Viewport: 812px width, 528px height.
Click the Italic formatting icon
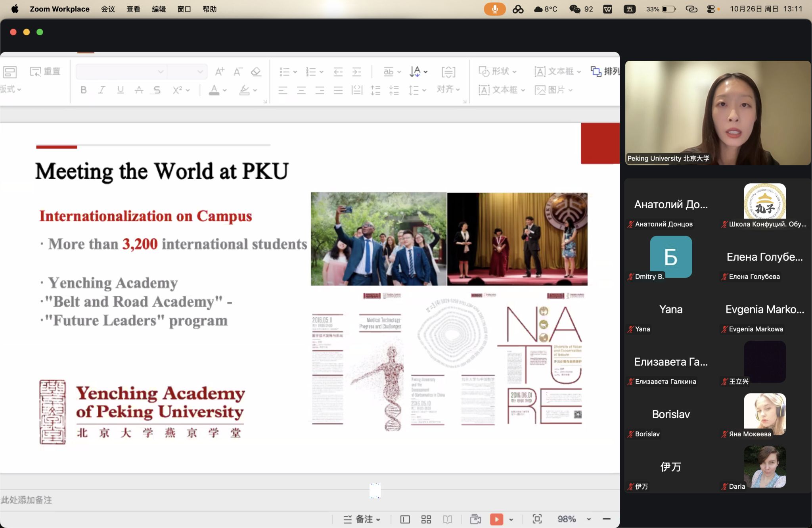tap(101, 90)
